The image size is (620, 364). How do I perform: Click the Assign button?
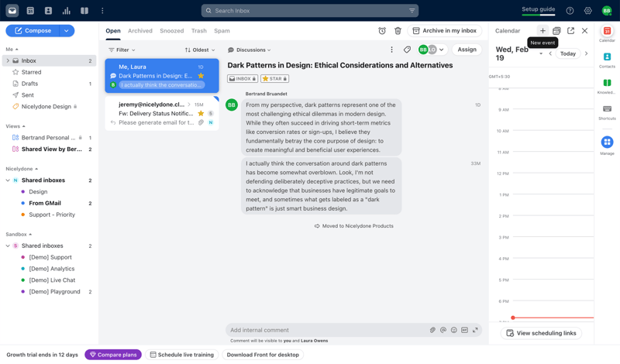pyautogui.click(x=467, y=50)
